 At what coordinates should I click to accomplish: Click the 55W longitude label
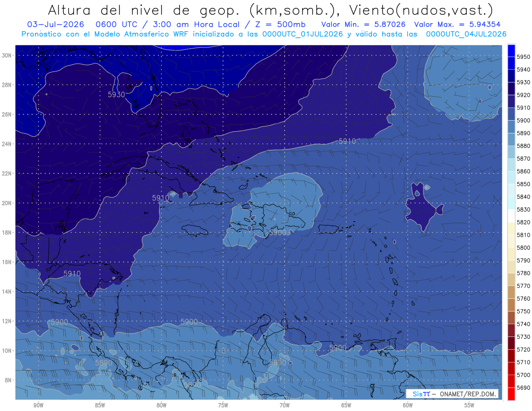(469, 405)
